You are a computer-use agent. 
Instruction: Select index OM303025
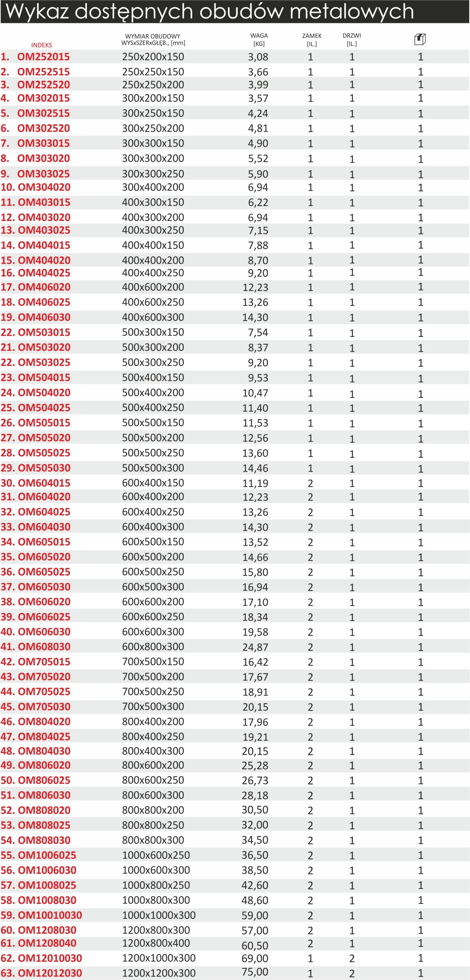[43, 174]
